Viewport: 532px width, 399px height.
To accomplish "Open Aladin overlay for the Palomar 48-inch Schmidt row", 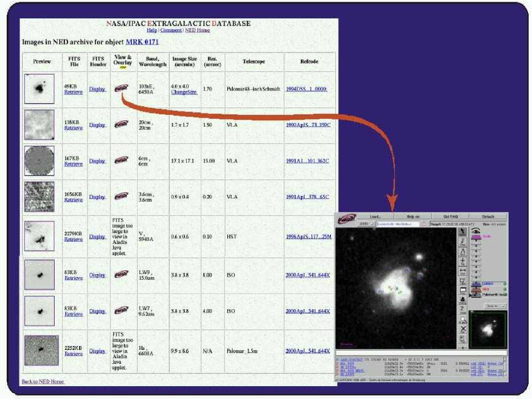I will [x=121, y=89].
